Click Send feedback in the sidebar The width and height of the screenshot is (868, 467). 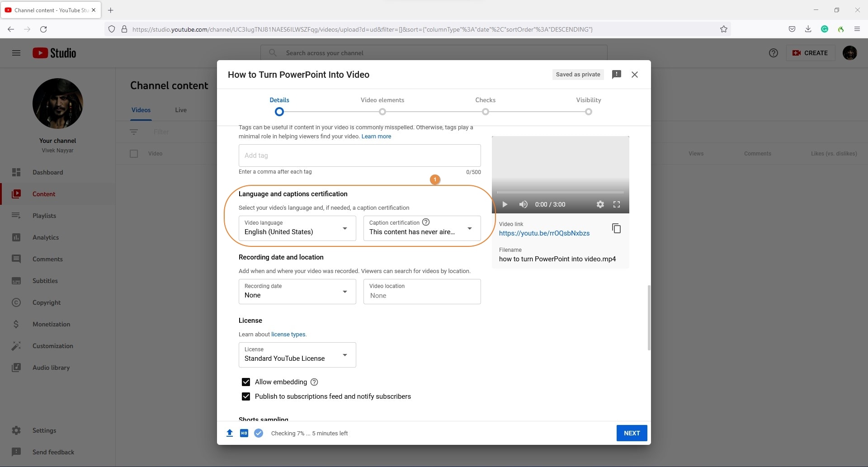click(x=58, y=452)
